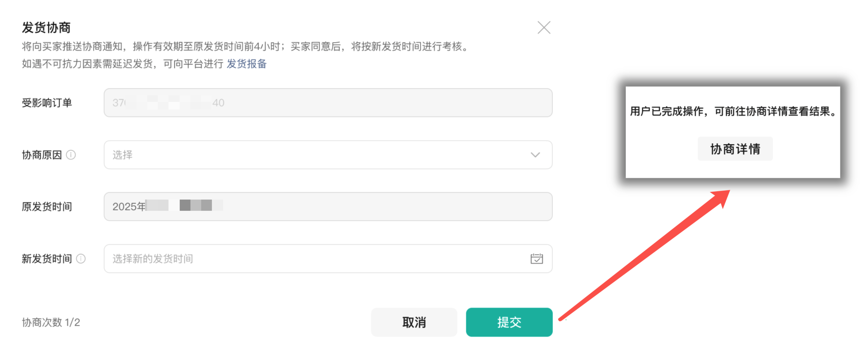868x357 pixels.
Task: Click the info icon beside 新发货时间
Action: click(x=81, y=259)
